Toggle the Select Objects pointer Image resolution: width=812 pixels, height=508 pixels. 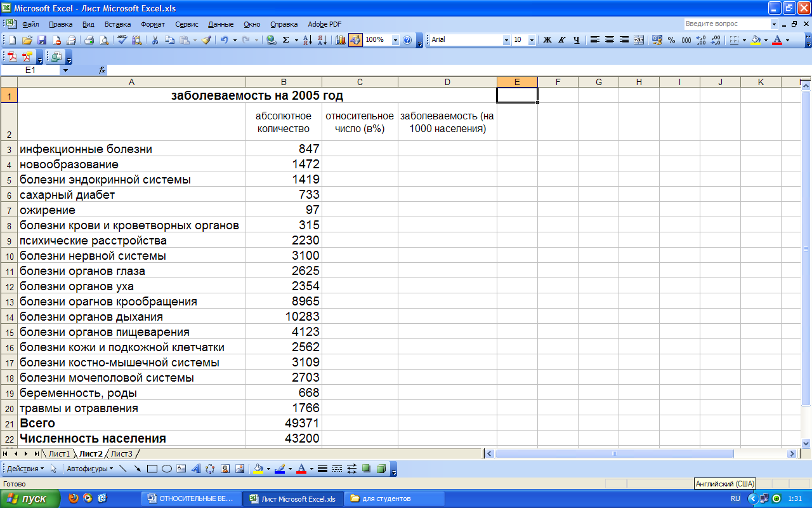[54, 469]
